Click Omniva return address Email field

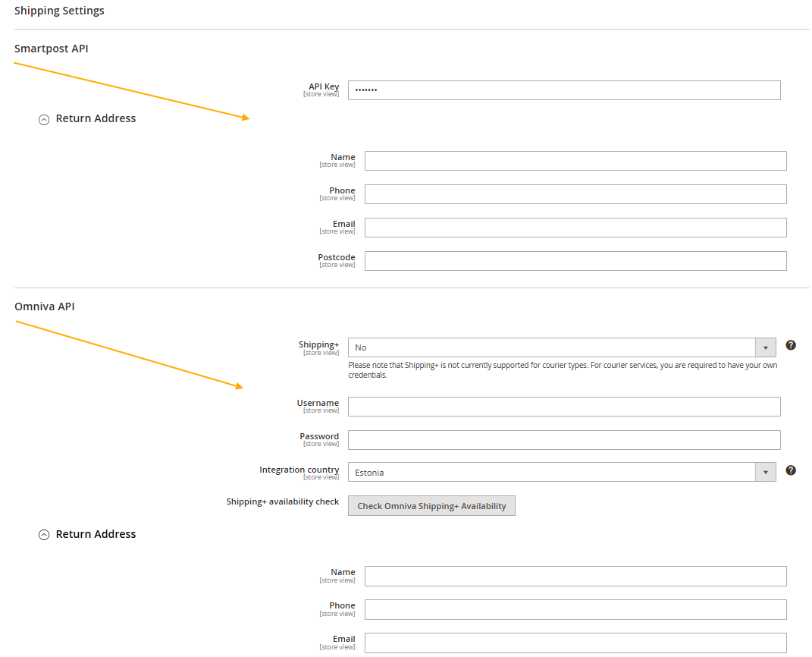tap(575, 643)
